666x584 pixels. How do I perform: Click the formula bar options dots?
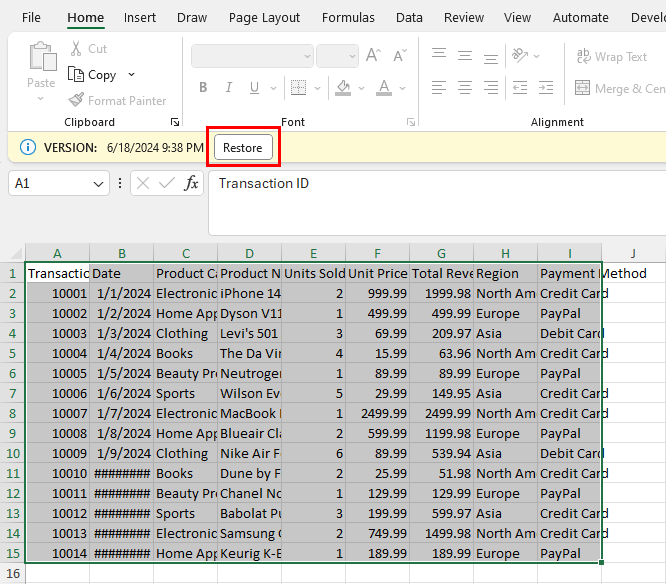coord(120,183)
